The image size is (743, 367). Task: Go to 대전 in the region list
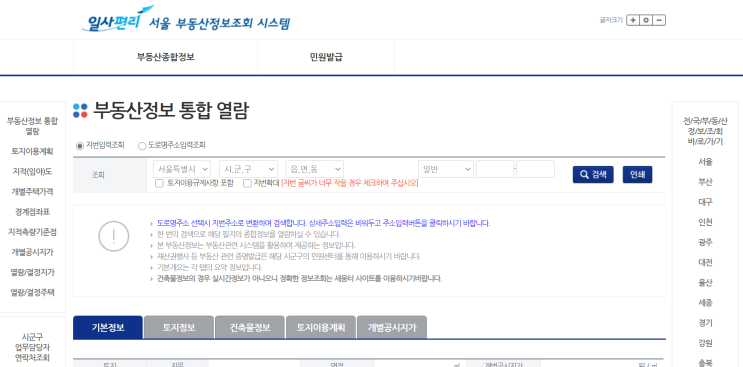(x=705, y=262)
